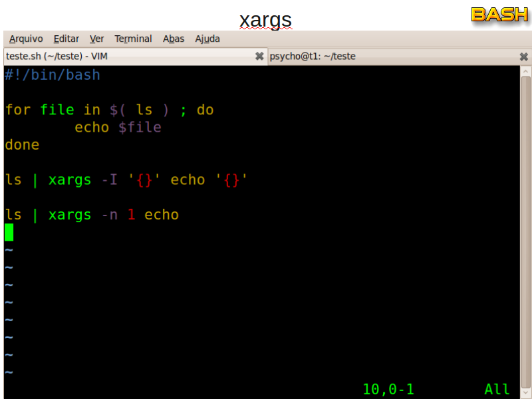Click the 'done' keyword in the script
Screen dimensions: 532x399
pyautogui.click(x=22, y=144)
